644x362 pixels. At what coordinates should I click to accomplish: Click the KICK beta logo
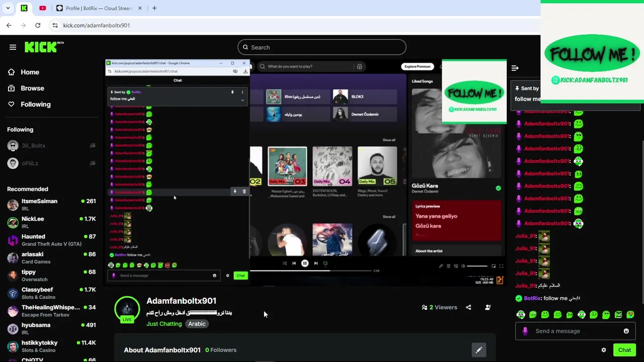click(x=44, y=47)
